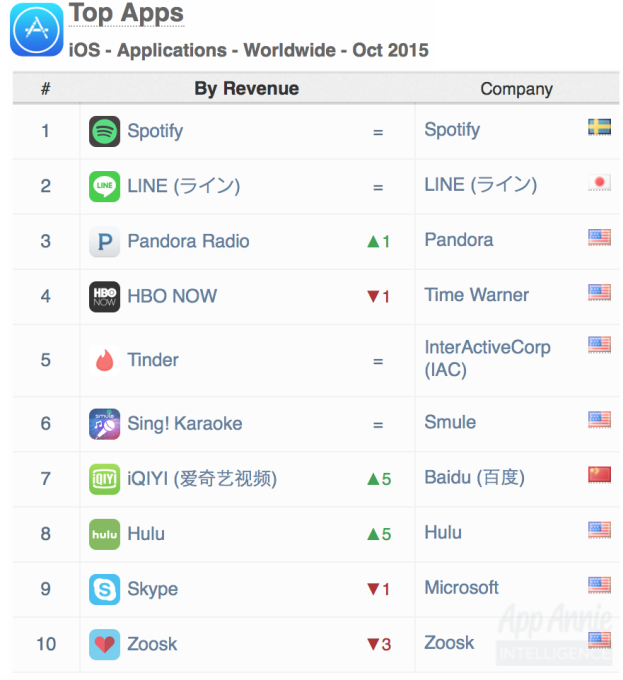The width and height of the screenshot is (623, 680).
Task: Open the Tinder app link
Action: click(x=153, y=360)
